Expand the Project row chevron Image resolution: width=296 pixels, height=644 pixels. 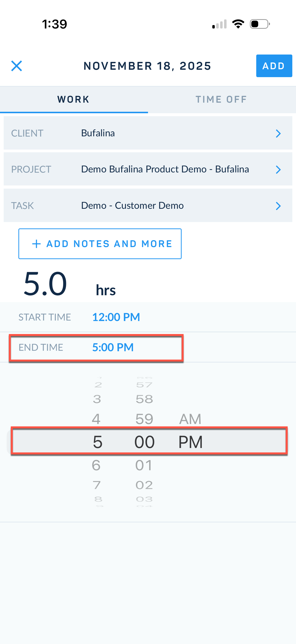click(278, 169)
